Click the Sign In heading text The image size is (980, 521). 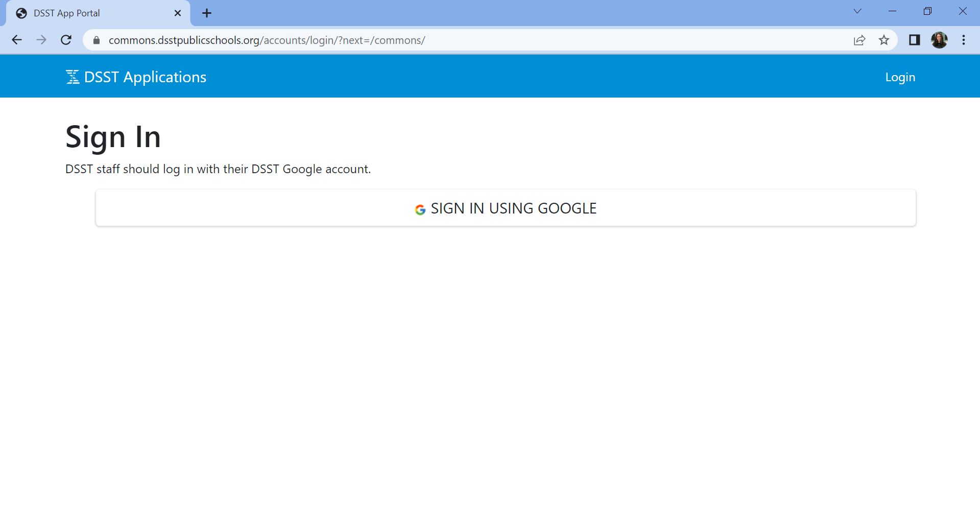113,137
